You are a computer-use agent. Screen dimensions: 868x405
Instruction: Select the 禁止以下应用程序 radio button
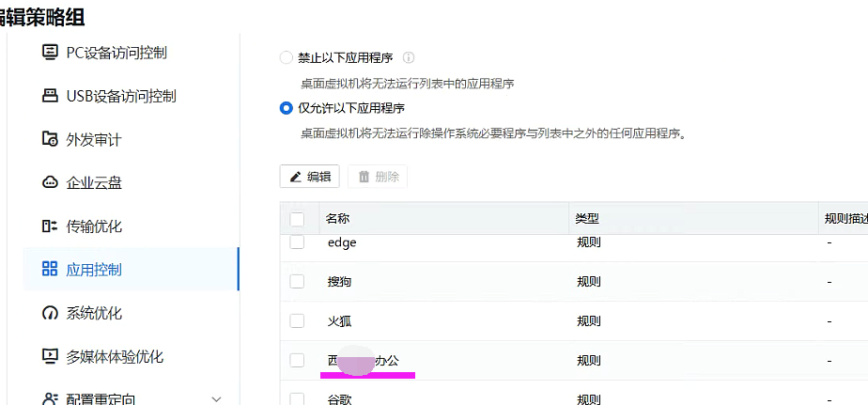pos(286,57)
